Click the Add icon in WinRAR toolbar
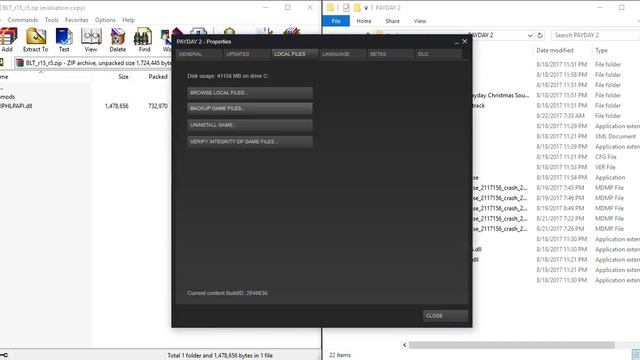Image resolution: width=640 pixels, height=360 pixels. (x=8, y=40)
